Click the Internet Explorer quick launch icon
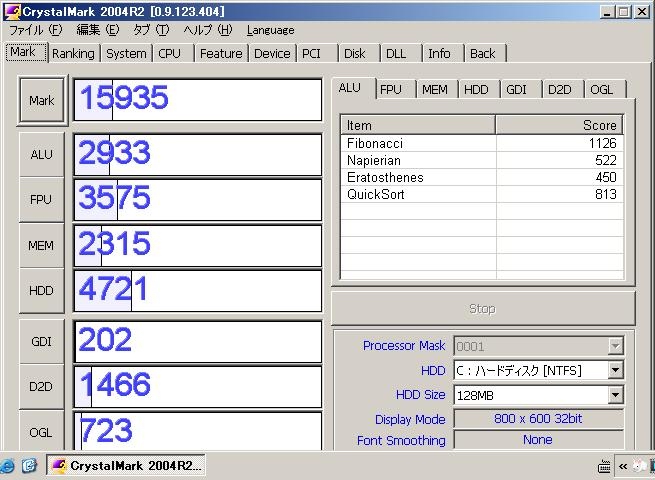Image resolution: width=655 pixels, height=480 pixels. 7,465
